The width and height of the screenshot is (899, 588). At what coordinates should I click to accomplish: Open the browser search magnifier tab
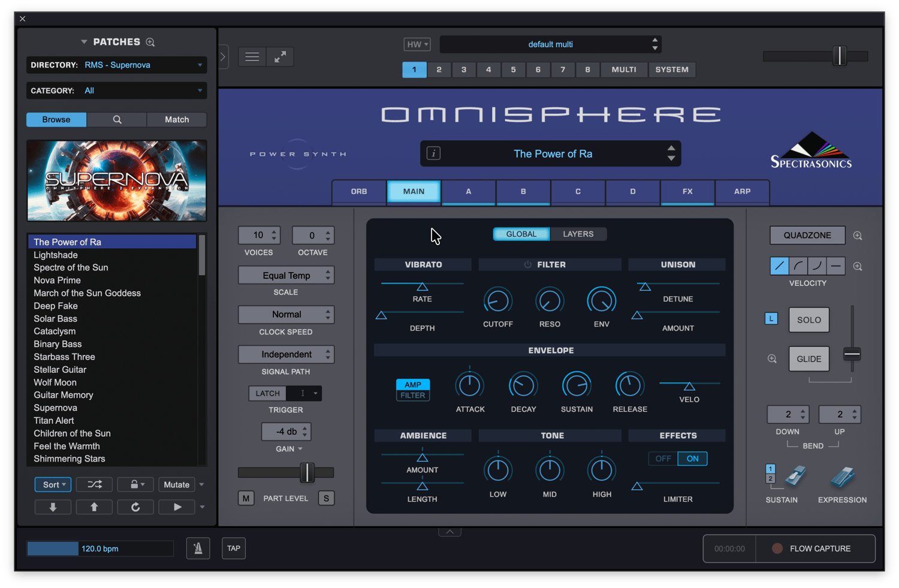117,120
